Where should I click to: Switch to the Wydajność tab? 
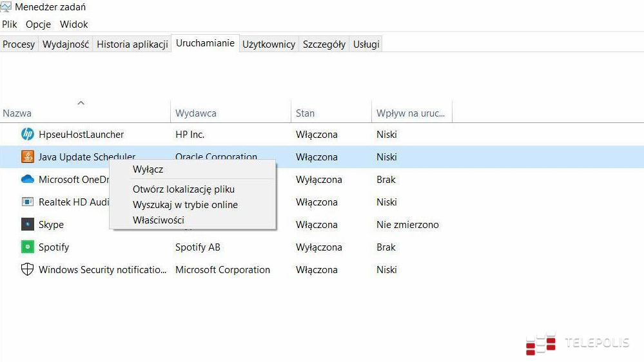pyautogui.click(x=66, y=44)
